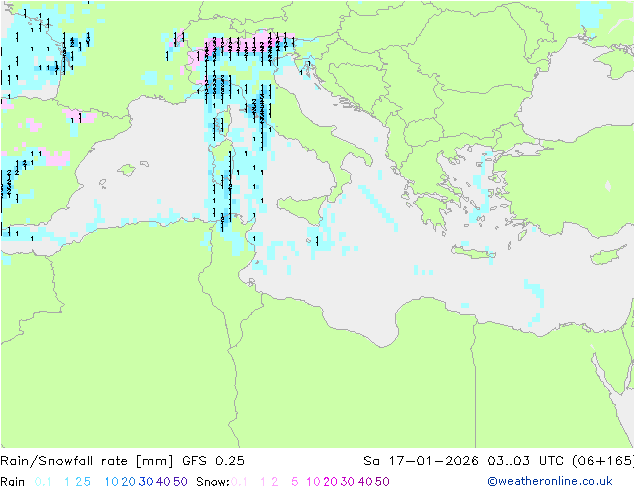Click the "(06+165)" forecast run text
Screen dimensions: 634x490
click(603, 461)
